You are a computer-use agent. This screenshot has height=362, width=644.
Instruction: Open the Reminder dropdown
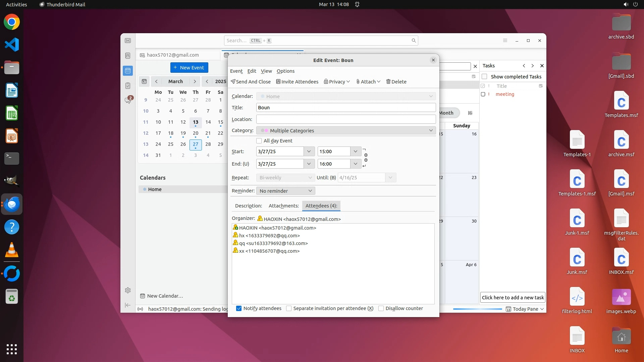coord(285,191)
